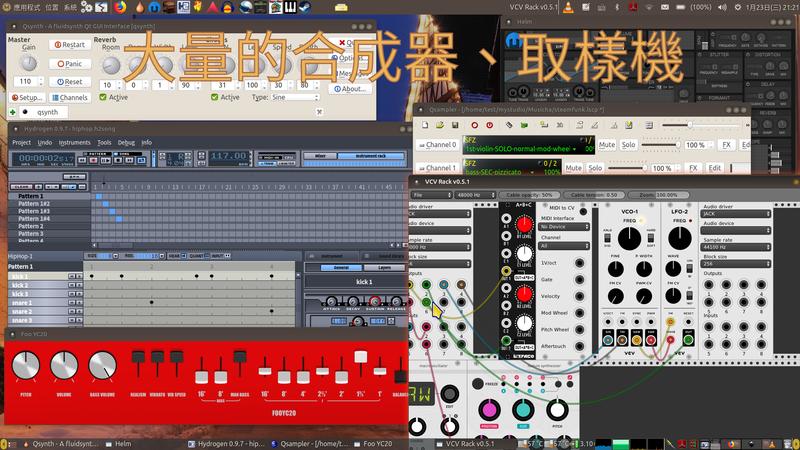Click the VLC cone tray icon

coord(568,7)
